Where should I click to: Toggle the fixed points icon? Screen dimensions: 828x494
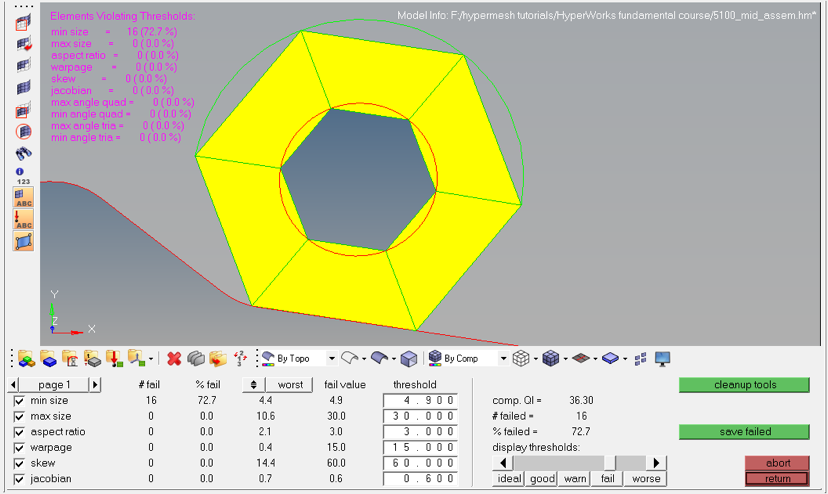point(23,241)
